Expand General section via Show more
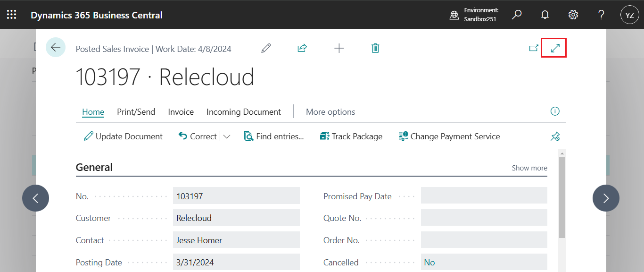The height and width of the screenshot is (272, 644). pyautogui.click(x=529, y=168)
